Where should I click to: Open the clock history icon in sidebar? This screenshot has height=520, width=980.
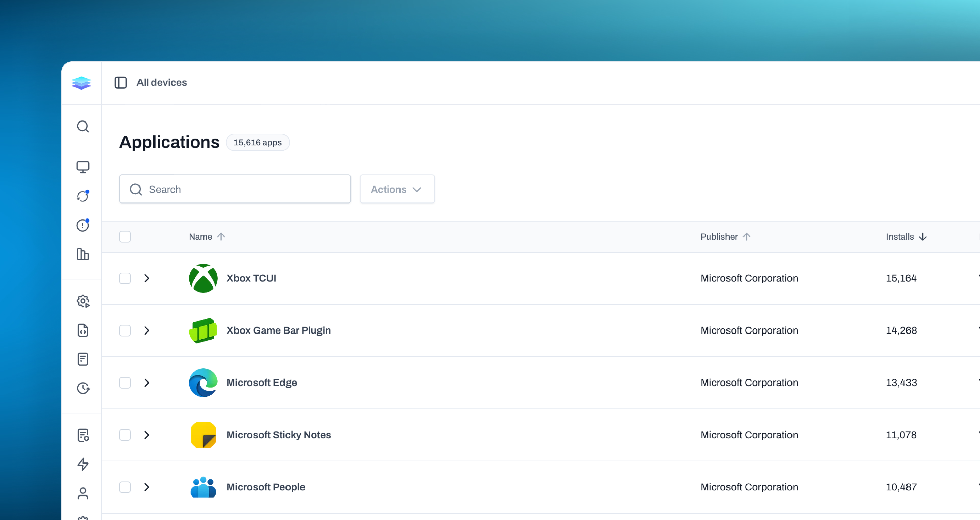pyautogui.click(x=83, y=388)
